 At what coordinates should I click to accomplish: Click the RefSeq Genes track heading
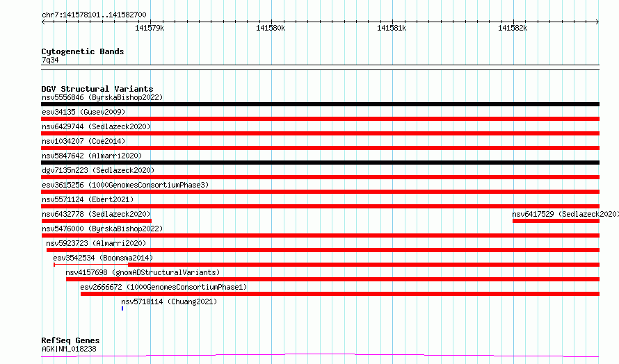click(71, 340)
